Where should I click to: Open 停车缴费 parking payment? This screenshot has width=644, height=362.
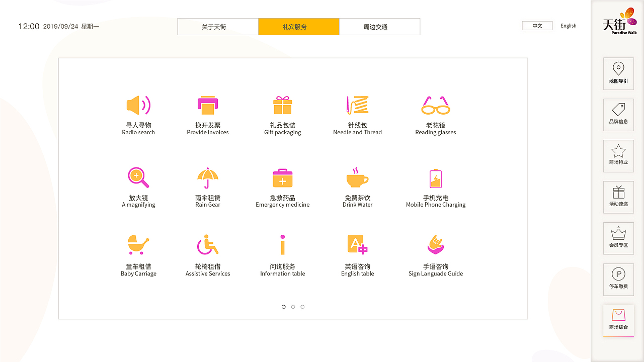(x=618, y=280)
